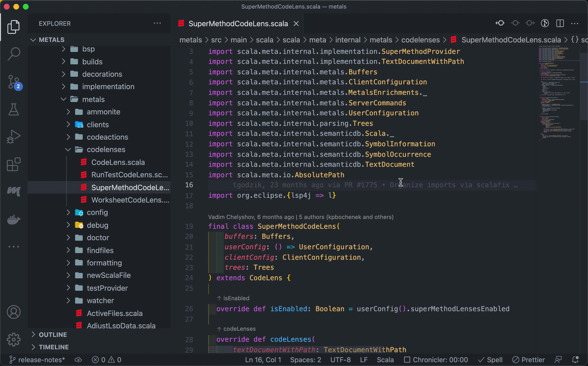Viewport: 588px width, 366px height.
Task: Click the release-notes branch in status bar
Action: [x=37, y=360]
